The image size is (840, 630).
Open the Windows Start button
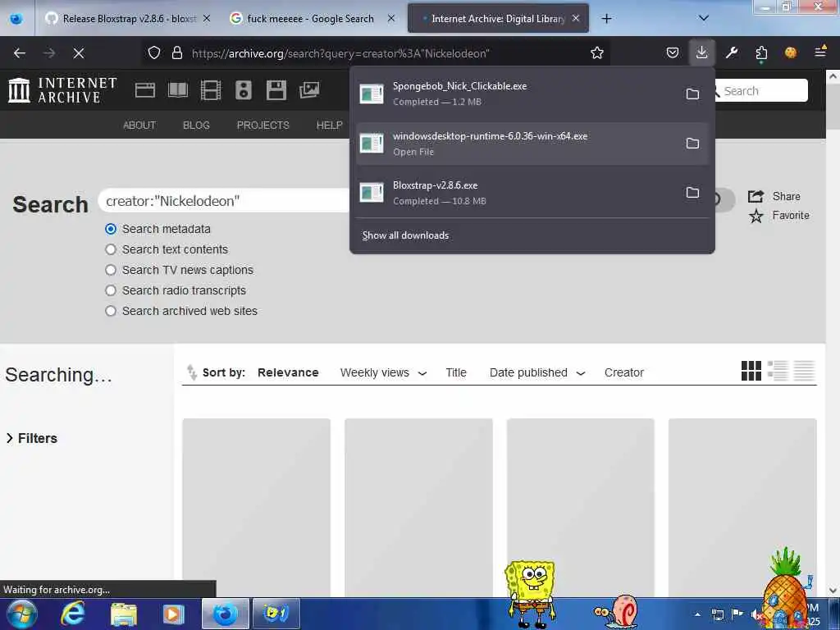point(21,614)
